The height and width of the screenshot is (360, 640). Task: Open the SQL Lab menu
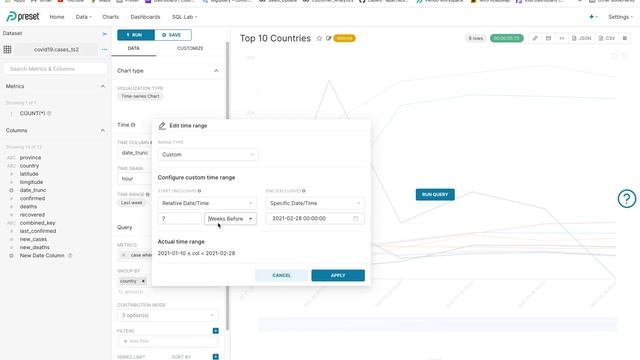[184, 17]
